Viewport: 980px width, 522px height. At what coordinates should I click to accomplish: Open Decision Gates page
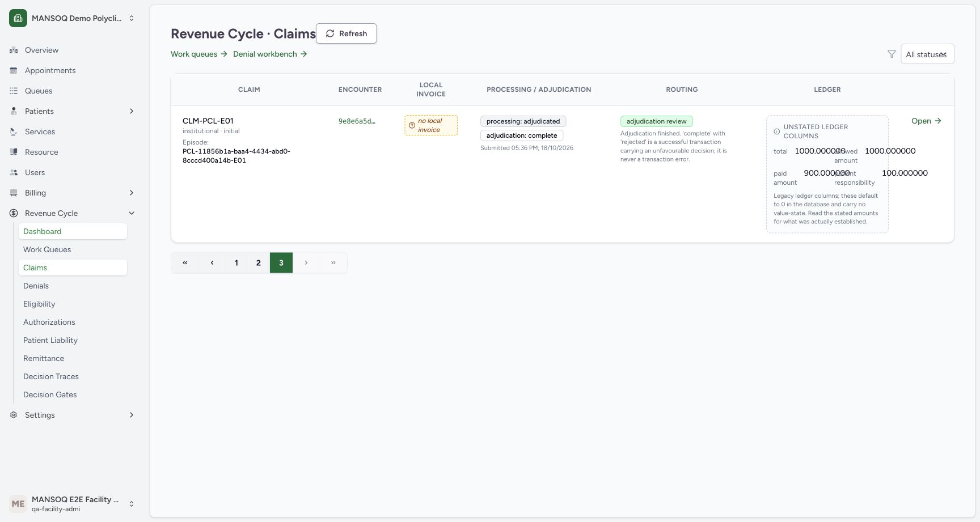tap(73, 394)
